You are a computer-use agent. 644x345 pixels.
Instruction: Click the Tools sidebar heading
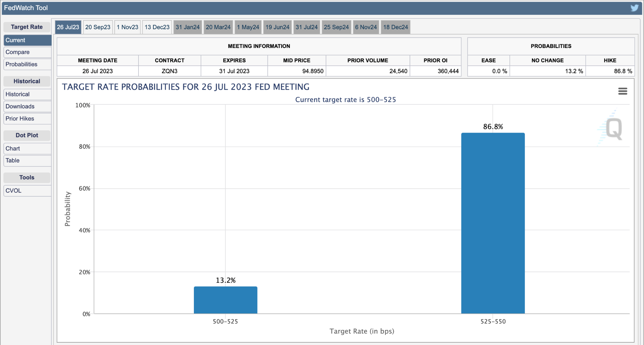tap(27, 178)
